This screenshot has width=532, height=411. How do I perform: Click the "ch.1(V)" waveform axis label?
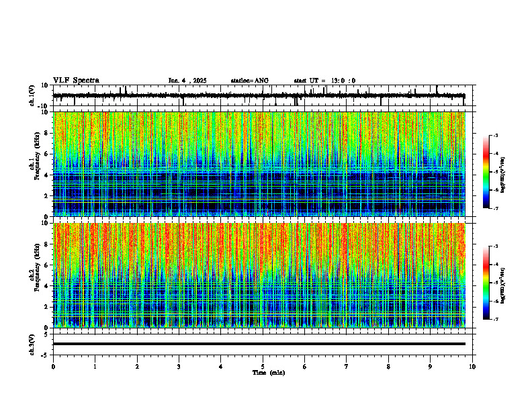click(32, 95)
